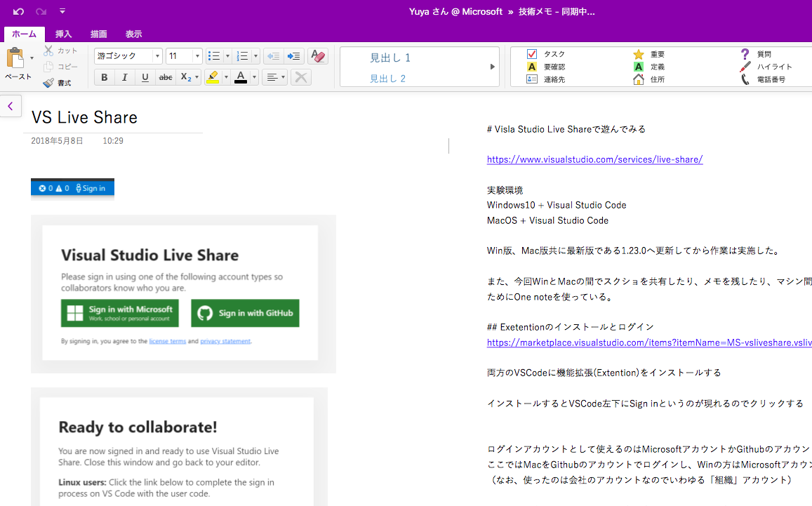Increase indent with the indent icon

(294, 56)
